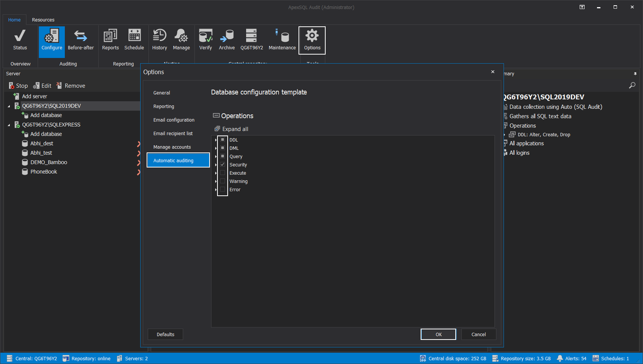Close the Options dialog
643x364 pixels.
(493, 72)
